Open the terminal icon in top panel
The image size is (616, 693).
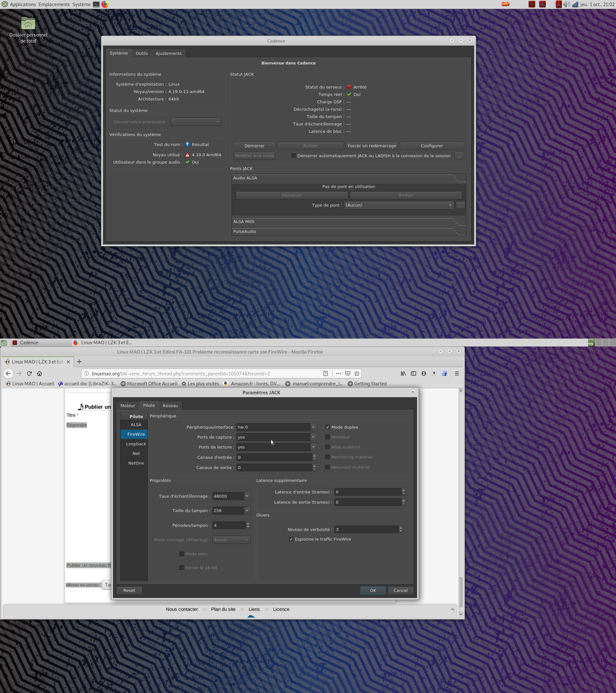(x=96, y=4)
